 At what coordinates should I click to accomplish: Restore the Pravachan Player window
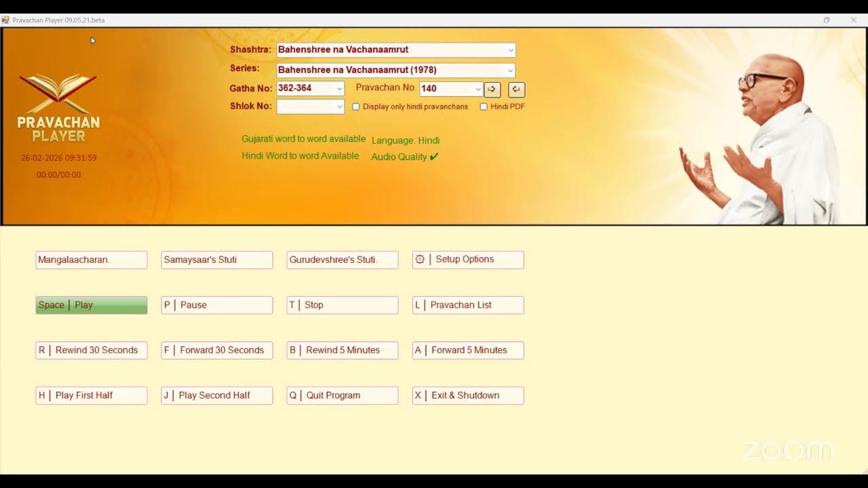click(827, 20)
